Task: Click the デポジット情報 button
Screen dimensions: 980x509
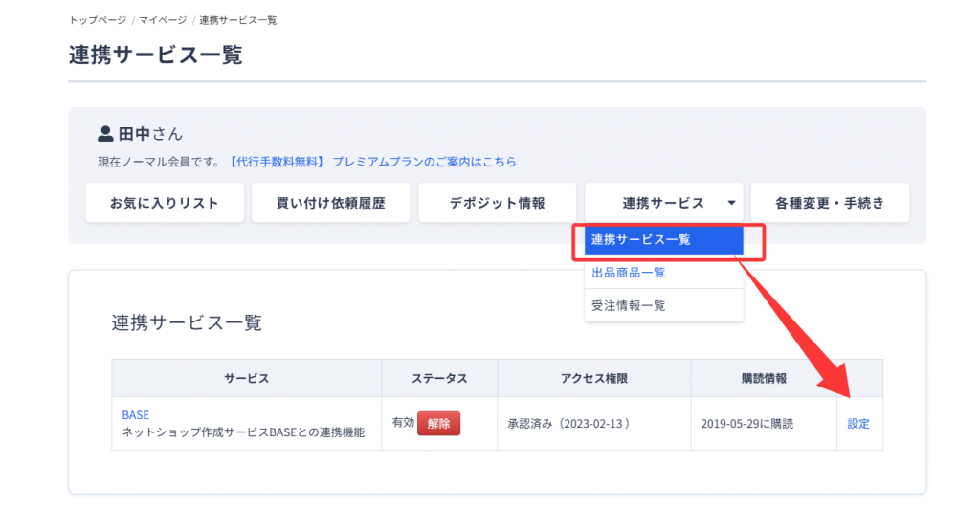Action: 497,203
